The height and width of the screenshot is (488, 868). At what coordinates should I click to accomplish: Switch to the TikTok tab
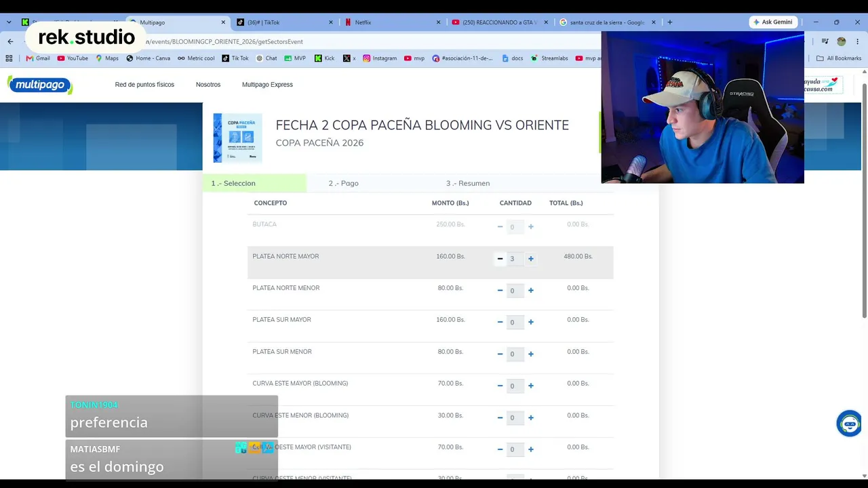(284, 22)
